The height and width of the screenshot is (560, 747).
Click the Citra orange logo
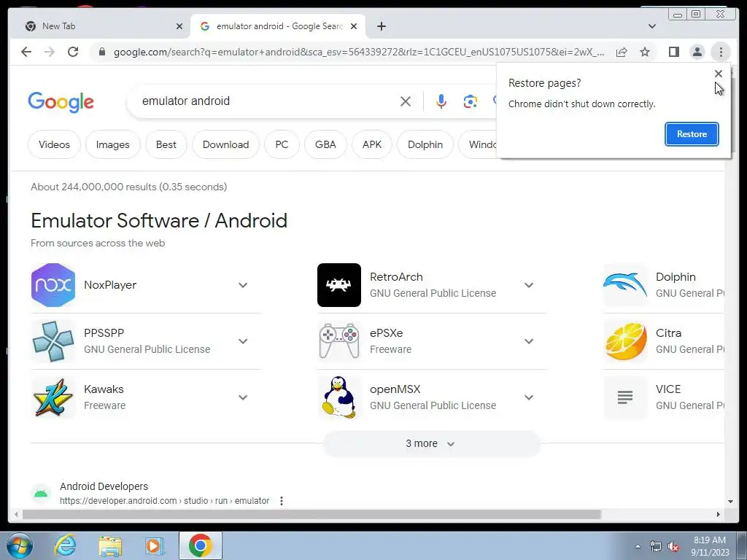point(625,341)
